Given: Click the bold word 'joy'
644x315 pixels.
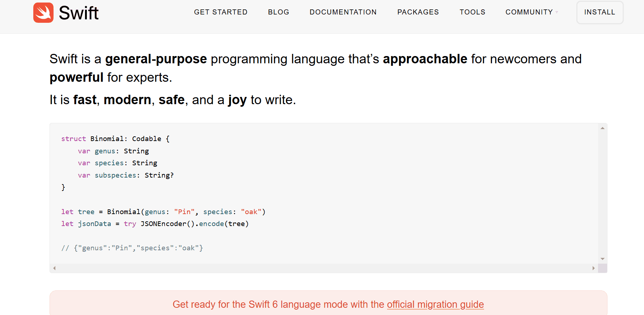Looking at the screenshot, I should click(x=237, y=100).
